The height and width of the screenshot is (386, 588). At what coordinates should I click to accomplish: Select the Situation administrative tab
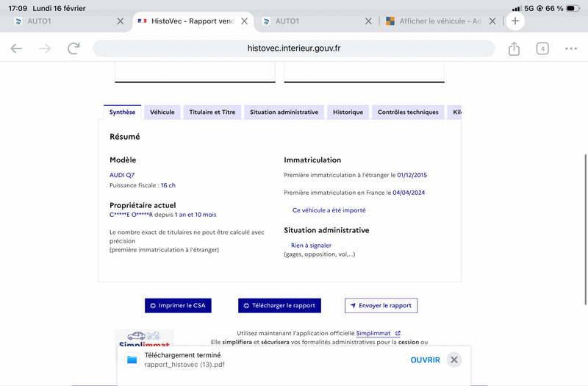pos(284,112)
